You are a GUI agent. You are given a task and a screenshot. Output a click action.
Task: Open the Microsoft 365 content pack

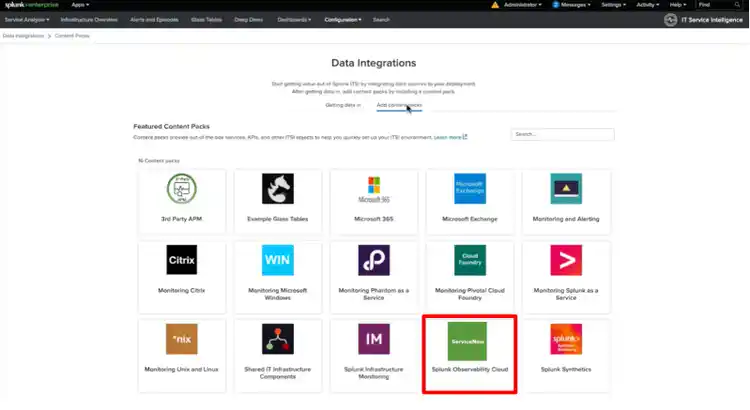[373, 189]
